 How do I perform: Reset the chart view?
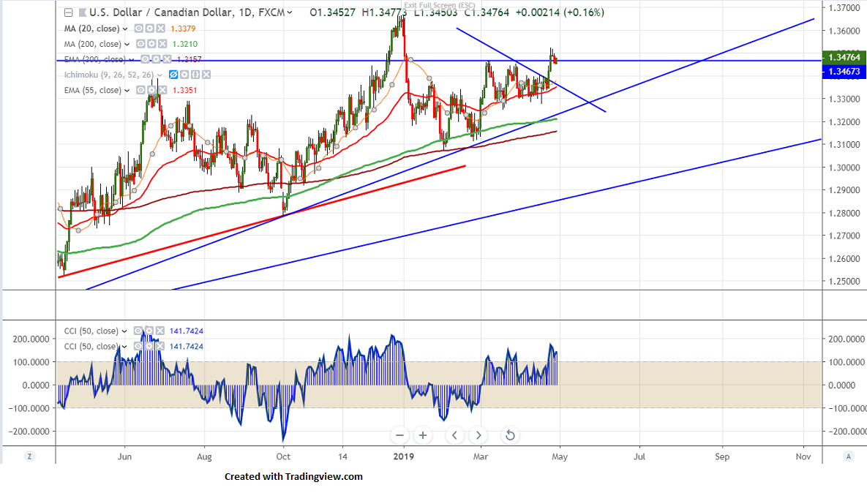click(510, 435)
